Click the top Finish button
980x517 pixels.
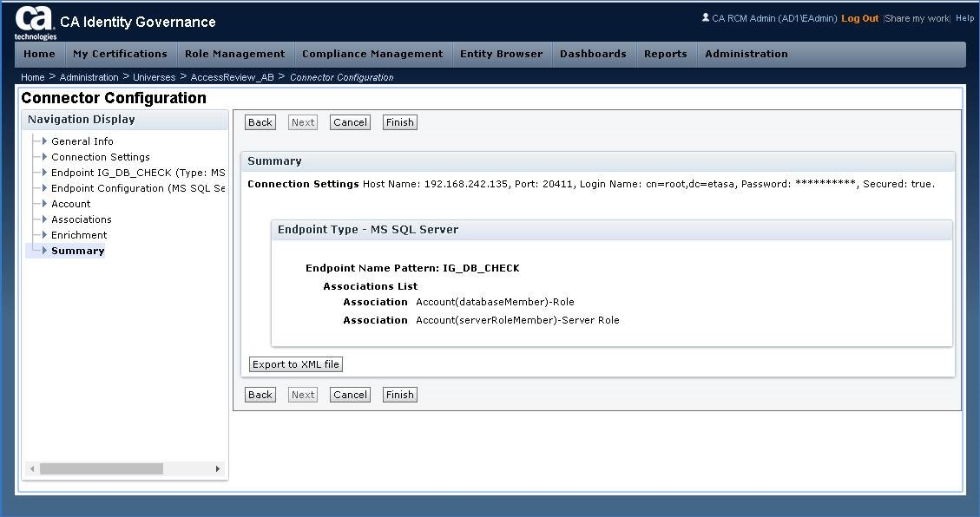(x=400, y=122)
